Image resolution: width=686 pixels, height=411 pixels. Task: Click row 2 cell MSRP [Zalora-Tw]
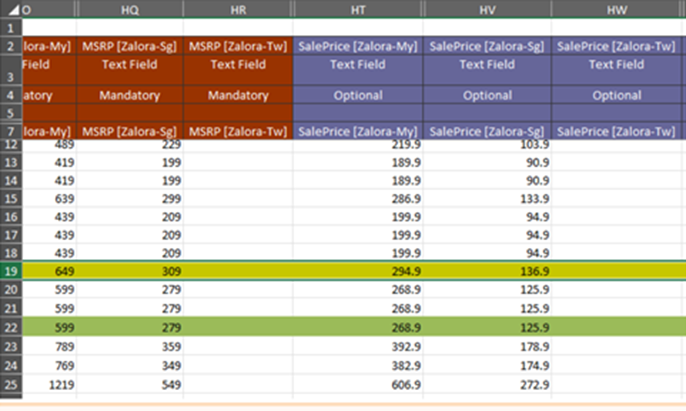[238, 46]
